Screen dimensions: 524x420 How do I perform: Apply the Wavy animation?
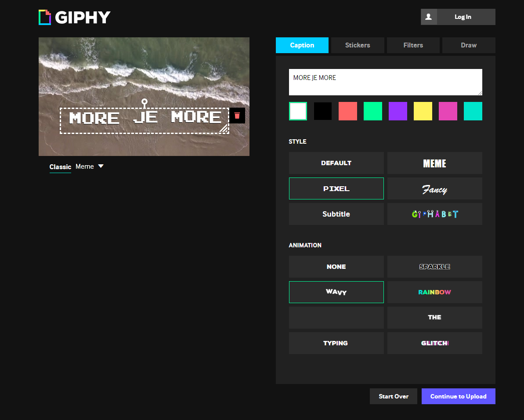pos(336,292)
